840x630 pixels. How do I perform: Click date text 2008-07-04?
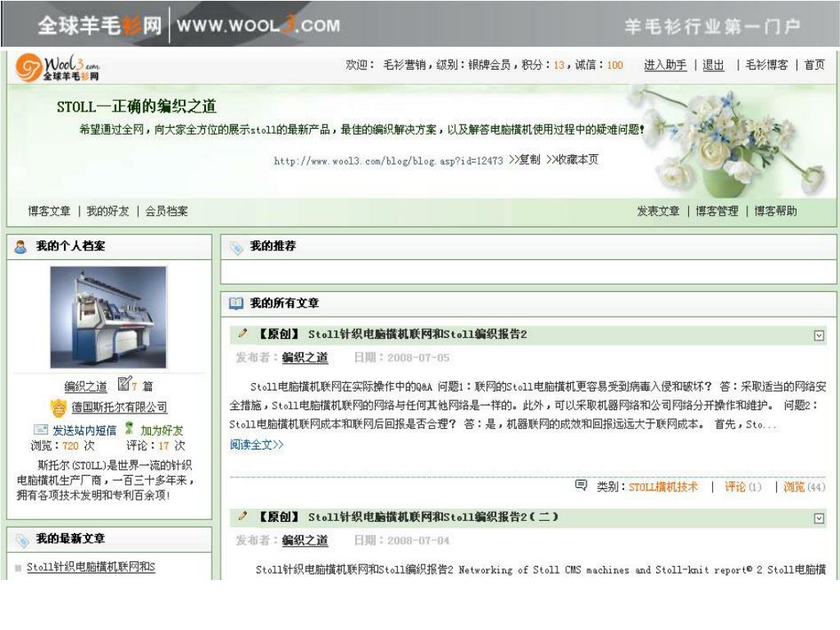click(x=418, y=541)
